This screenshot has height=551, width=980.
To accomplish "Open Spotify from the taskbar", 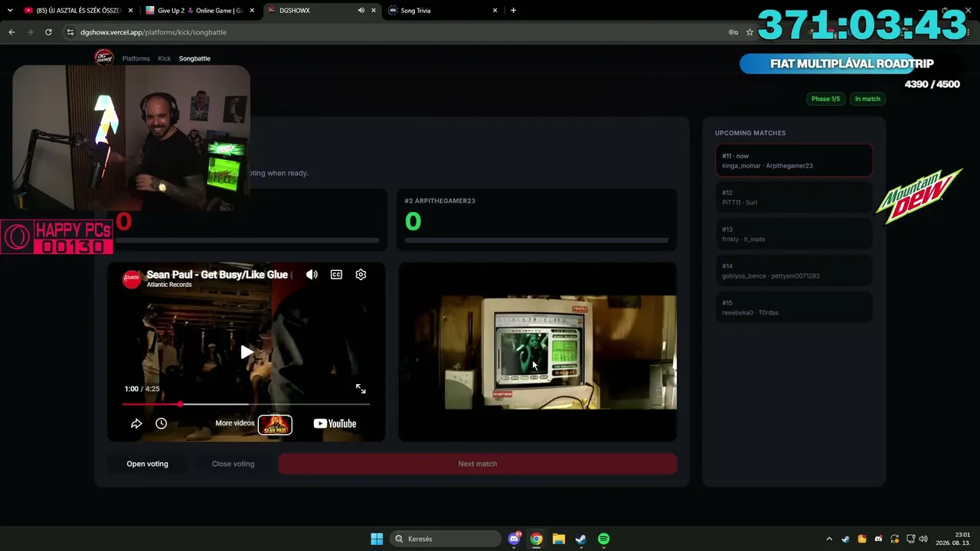I will tap(603, 539).
